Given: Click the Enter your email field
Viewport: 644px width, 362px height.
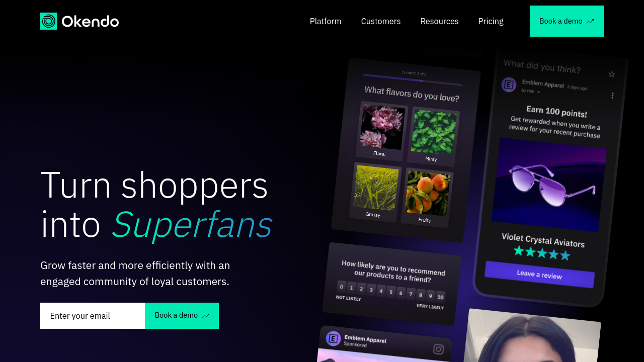Looking at the screenshot, I should tap(93, 316).
